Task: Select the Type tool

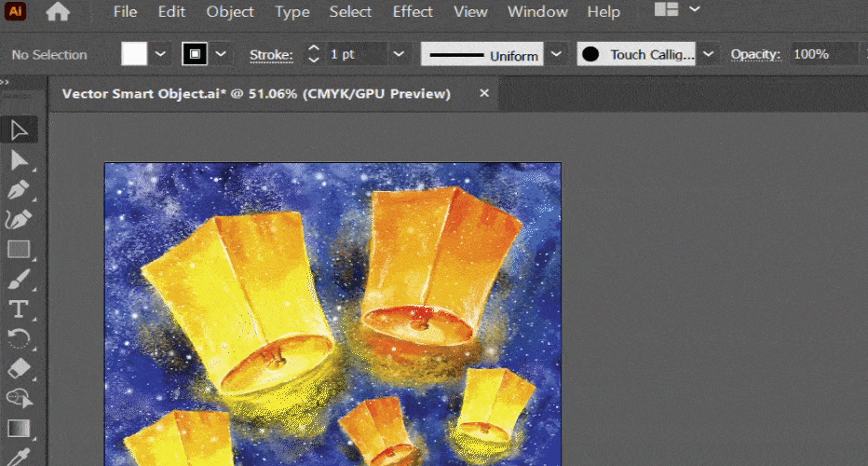Action: click(x=19, y=308)
